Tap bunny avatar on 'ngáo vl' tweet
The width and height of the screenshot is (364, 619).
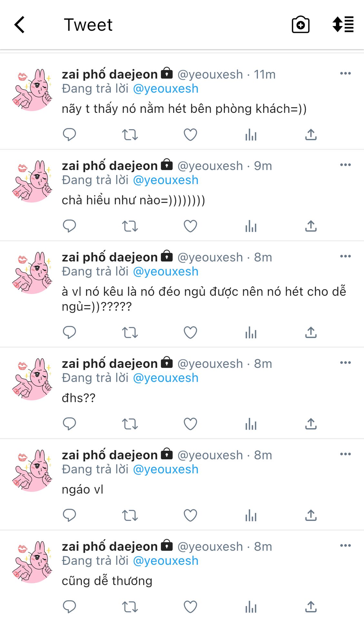tap(32, 470)
